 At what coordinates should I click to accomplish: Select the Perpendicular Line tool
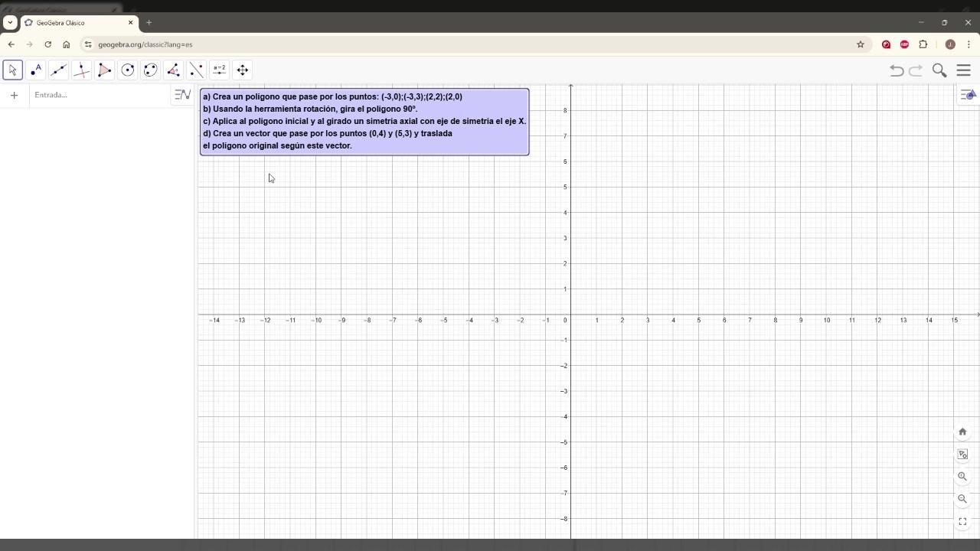82,70
